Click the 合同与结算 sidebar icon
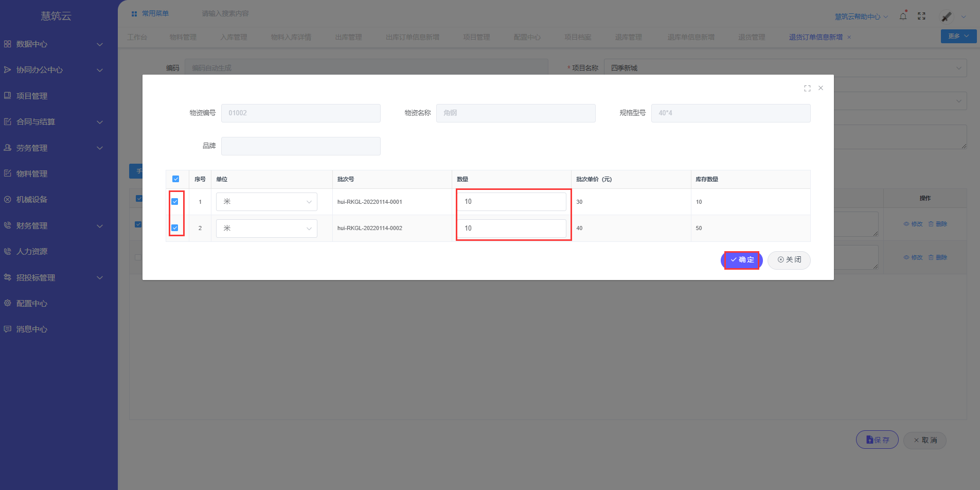 tap(8, 122)
